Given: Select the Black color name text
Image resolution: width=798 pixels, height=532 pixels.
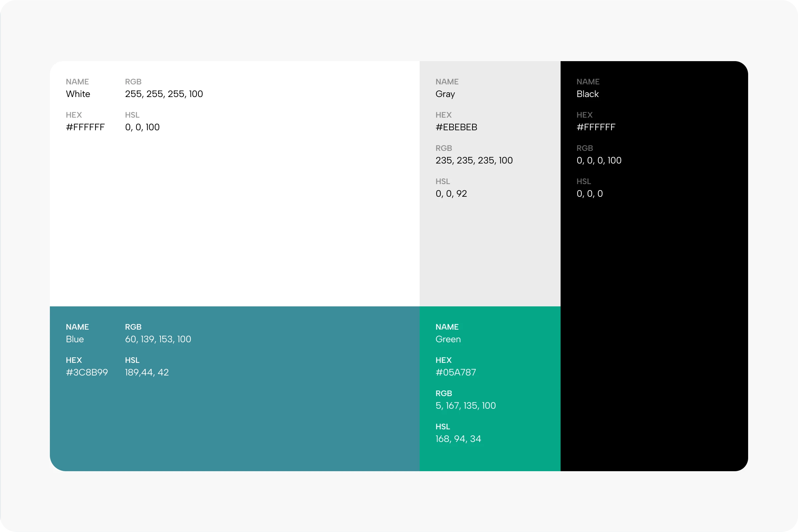Looking at the screenshot, I should click(587, 94).
